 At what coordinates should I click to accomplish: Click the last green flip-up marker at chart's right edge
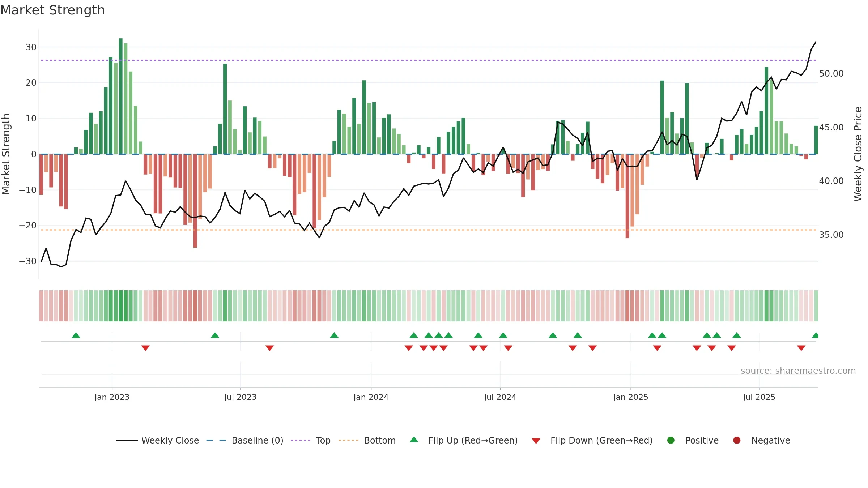(x=815, y=335)
